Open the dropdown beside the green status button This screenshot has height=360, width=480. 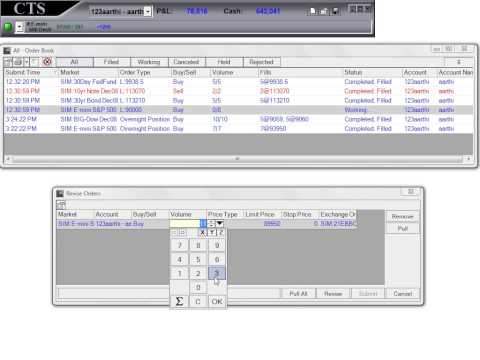tap(20, 27)
